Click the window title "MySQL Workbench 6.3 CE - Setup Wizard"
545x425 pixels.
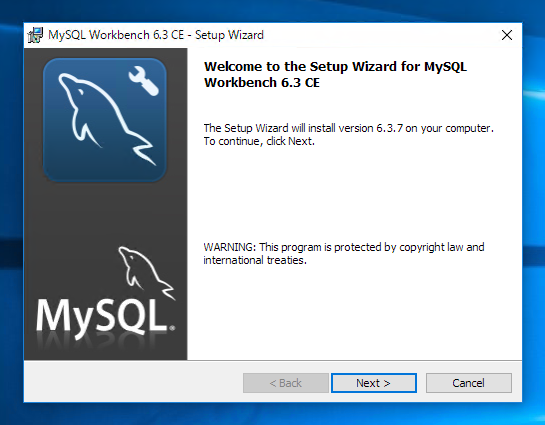click(x=156, y=35)
